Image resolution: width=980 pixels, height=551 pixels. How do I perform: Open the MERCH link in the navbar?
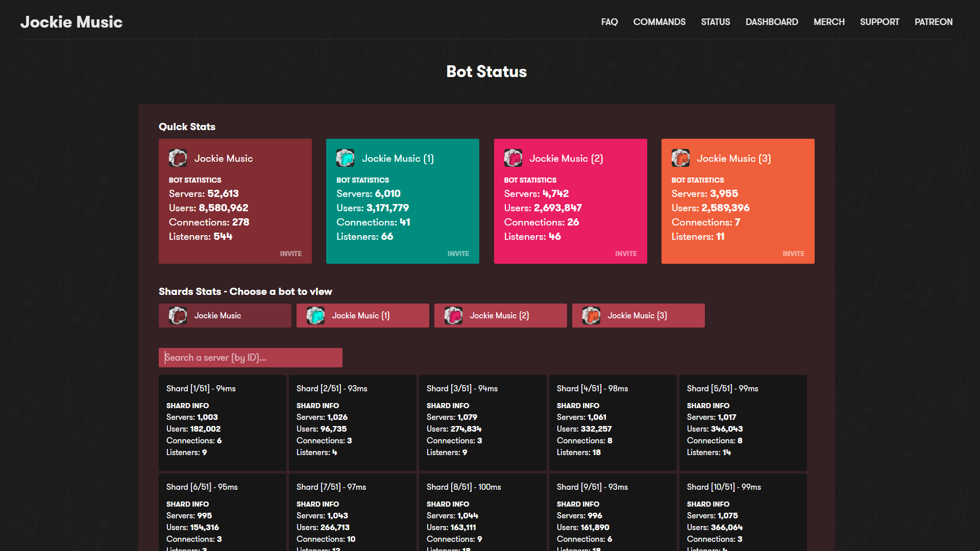[x=829, y=22]
